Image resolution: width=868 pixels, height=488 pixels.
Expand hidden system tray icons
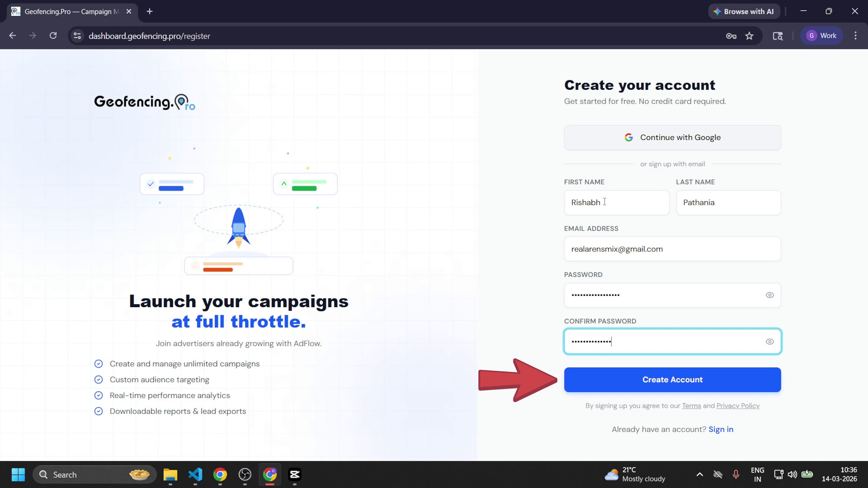[x=699, y=474]
